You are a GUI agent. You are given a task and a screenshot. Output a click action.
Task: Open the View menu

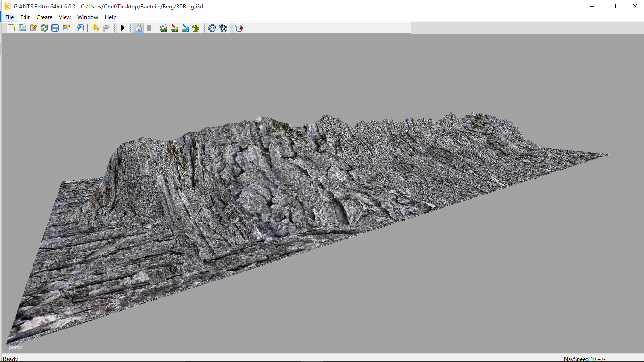tap(65, 17)
